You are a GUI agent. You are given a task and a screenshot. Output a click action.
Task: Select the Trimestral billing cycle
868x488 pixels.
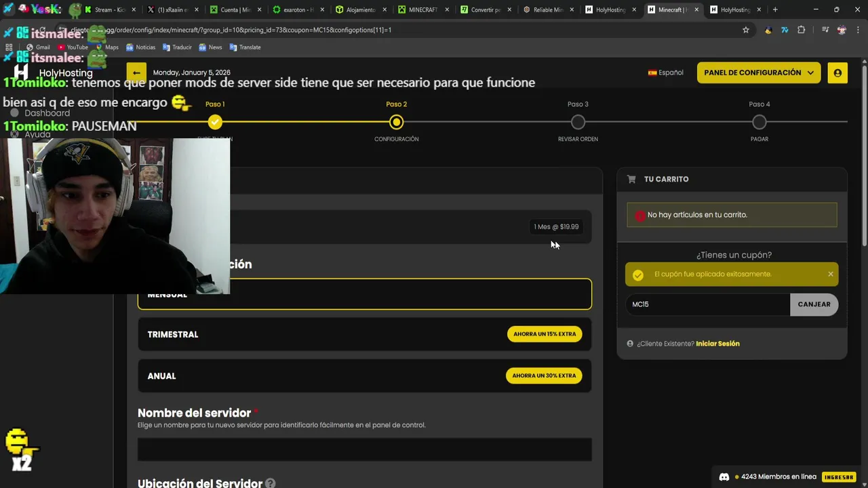(365, 334)
